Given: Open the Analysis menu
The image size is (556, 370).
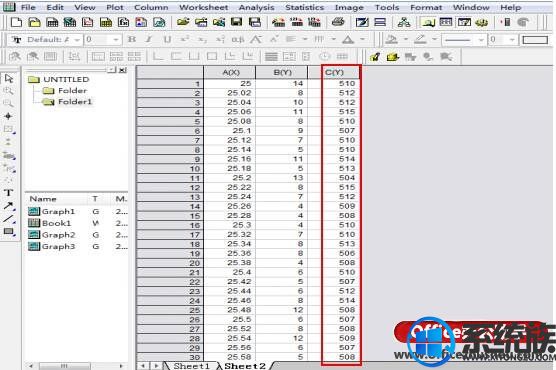Looking at the screenshot, I should 256,7.
